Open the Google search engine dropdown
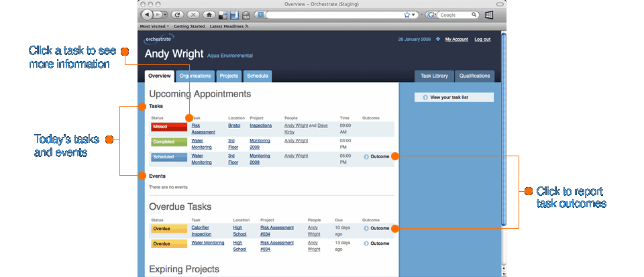644x277 pixels. [431, 14]
